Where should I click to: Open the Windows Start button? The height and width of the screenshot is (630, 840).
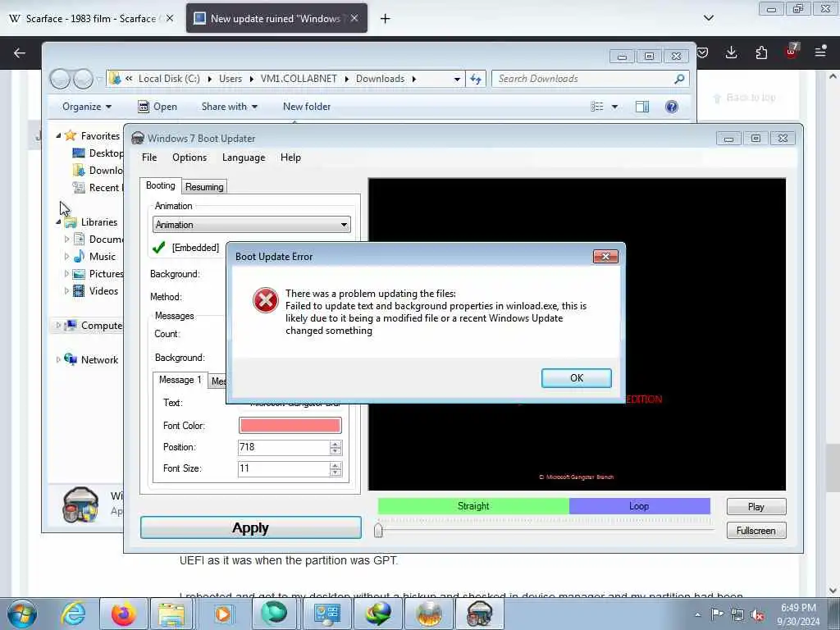(x=22, y=614)
